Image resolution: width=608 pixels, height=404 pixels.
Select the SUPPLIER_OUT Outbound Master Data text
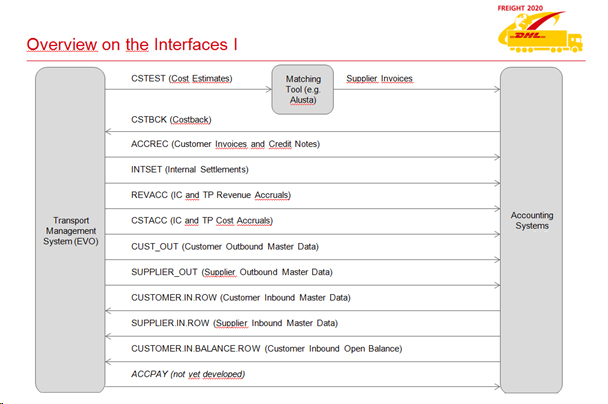(x=232, y=272)
